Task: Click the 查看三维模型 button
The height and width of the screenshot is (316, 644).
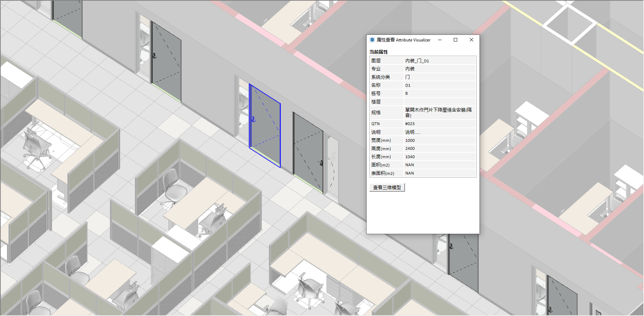Action: point(387,187)
